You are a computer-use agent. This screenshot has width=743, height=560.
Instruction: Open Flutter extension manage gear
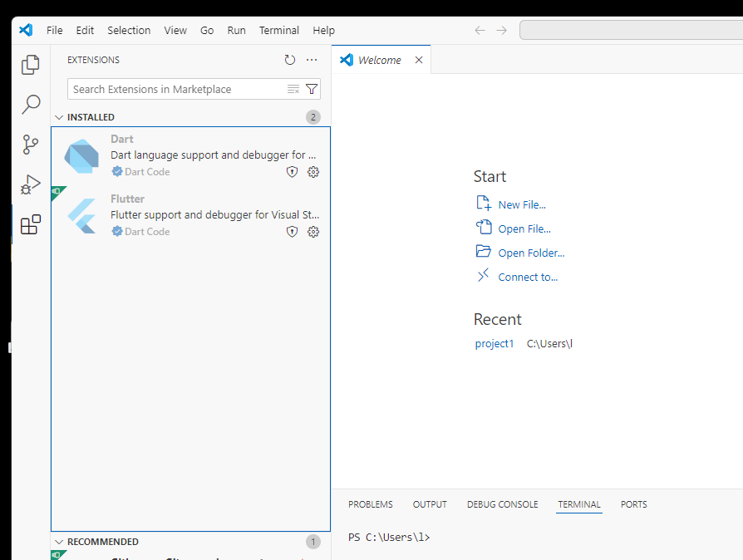(x=313, y=231)
